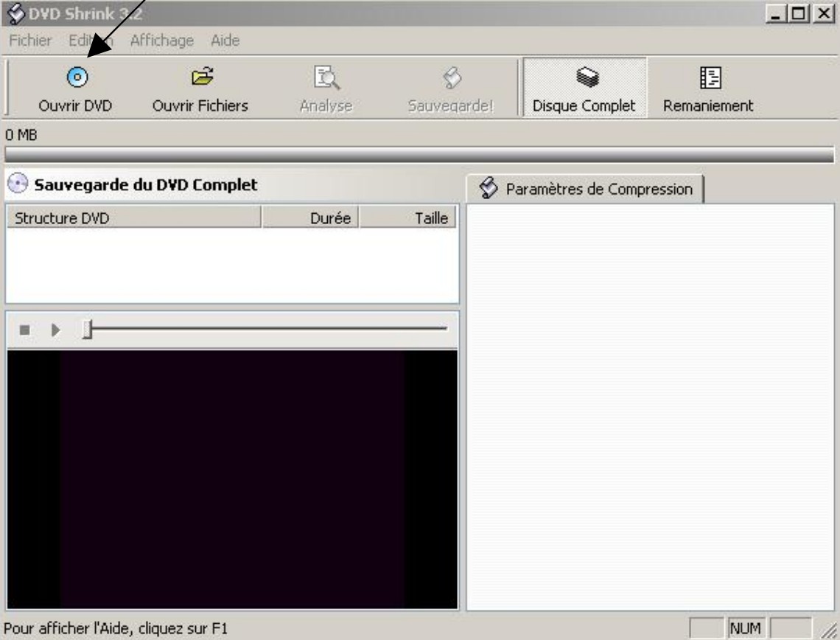The image size is (840, 640).
Task: Open the Fichier menu
Action: click(x=30, y=41)
